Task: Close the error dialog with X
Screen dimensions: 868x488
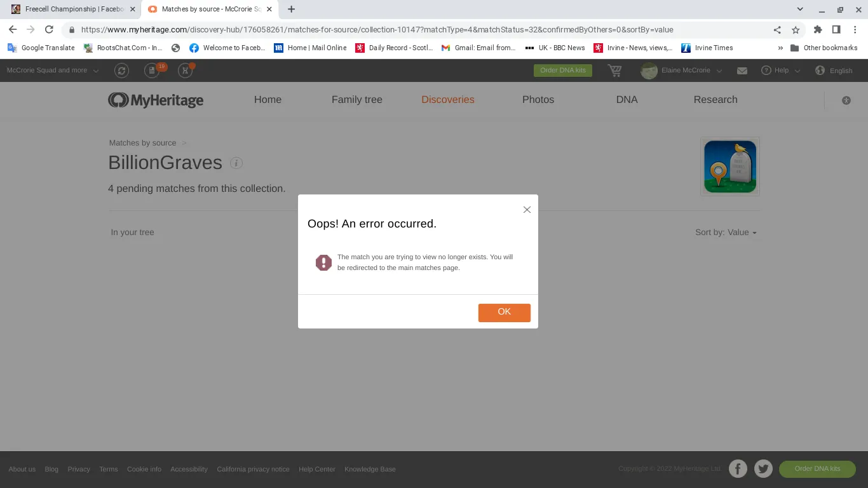Action: 527,210
